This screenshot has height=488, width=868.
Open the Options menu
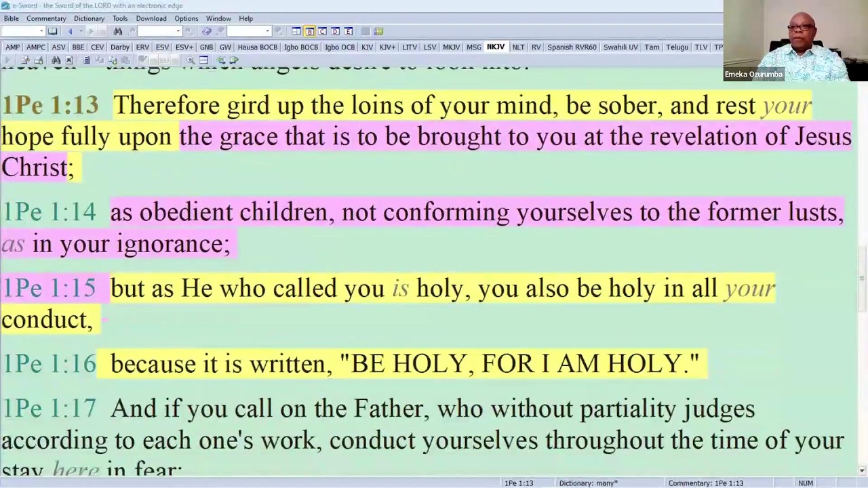tap(186, 18)
